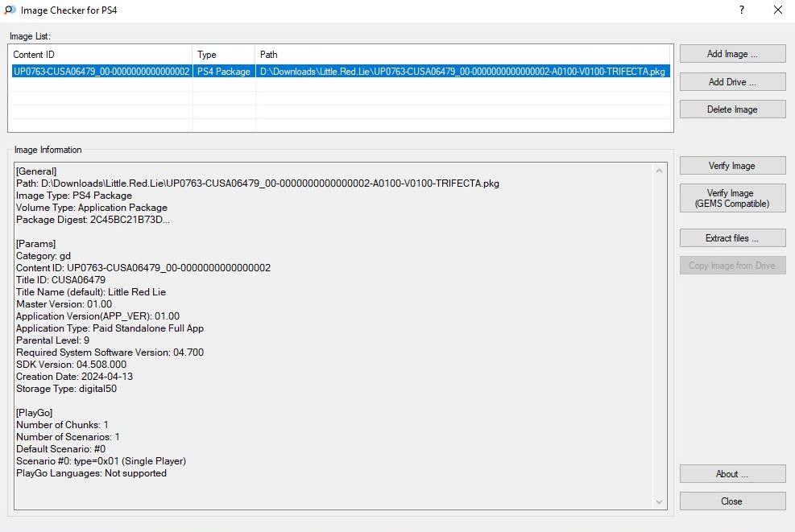The width and height of the screenshot is (795, 532).
Task: Click Scenario #0 Single Player line
Action: point(101,461)
